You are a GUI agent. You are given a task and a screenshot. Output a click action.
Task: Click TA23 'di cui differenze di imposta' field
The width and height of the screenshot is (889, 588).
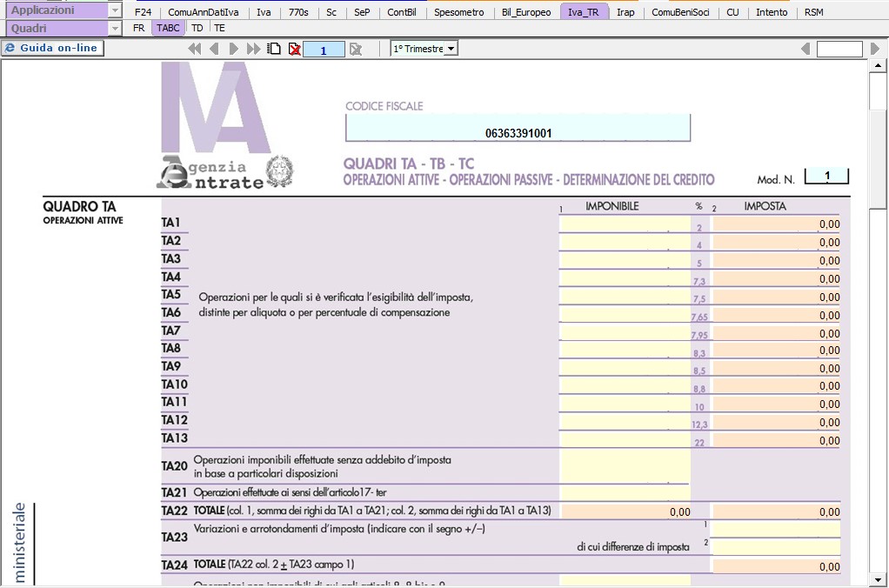777,547
